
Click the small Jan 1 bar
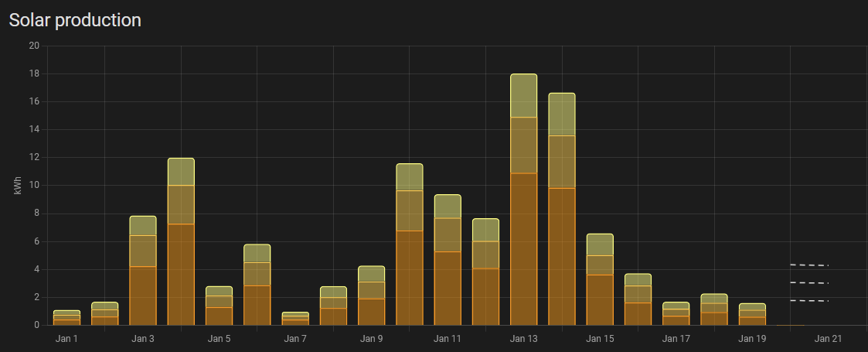[67, 318]
